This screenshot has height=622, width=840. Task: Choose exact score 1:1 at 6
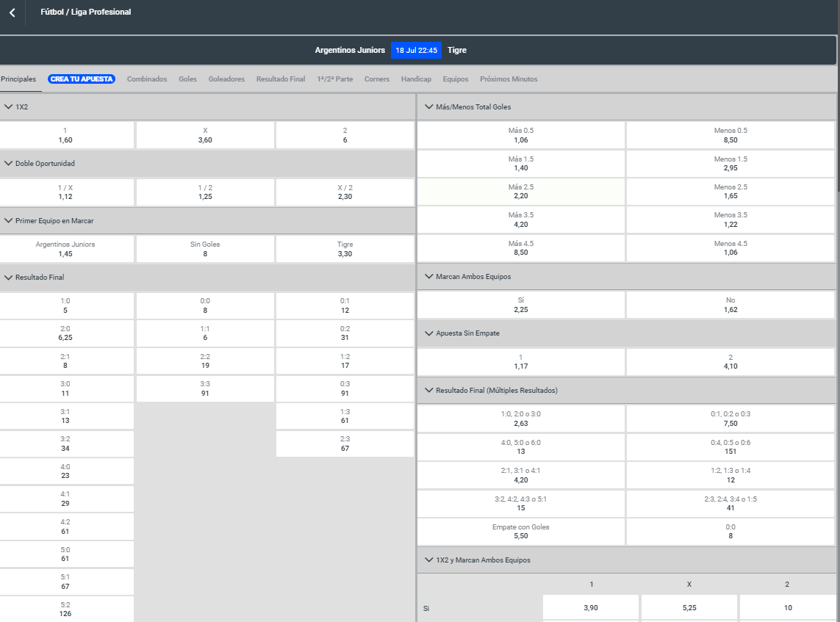[205, 333]
